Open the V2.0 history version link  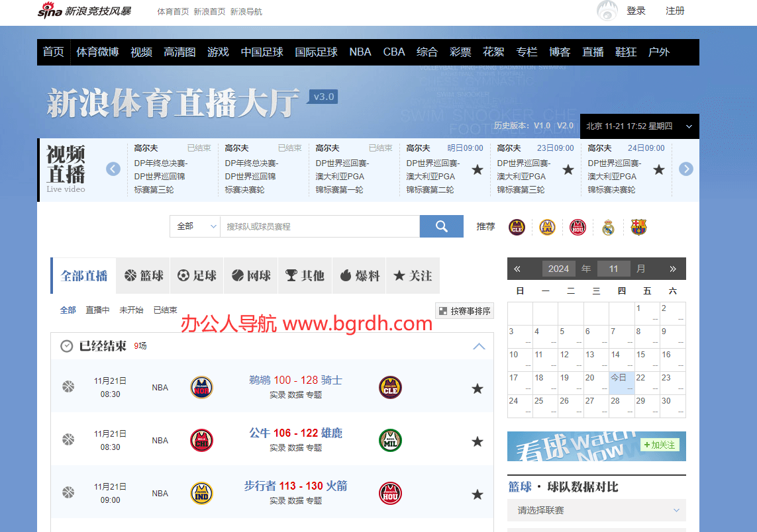point(566,126)
